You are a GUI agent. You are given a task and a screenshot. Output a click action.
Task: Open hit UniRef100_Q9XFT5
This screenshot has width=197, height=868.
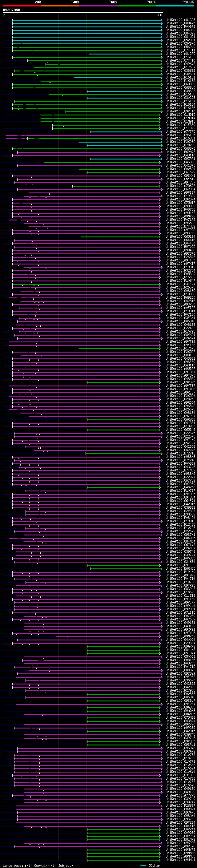click(x=180, y=111)
